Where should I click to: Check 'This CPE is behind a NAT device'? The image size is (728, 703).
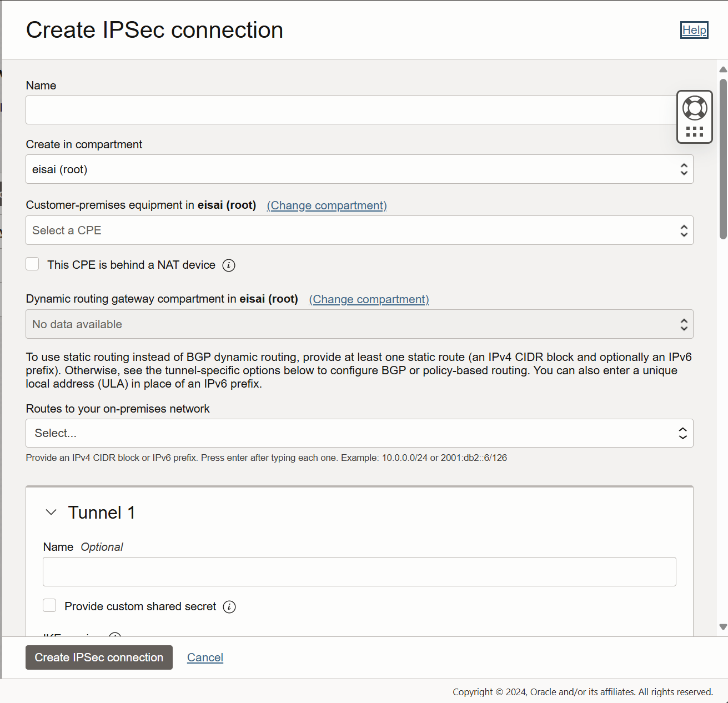32,264
